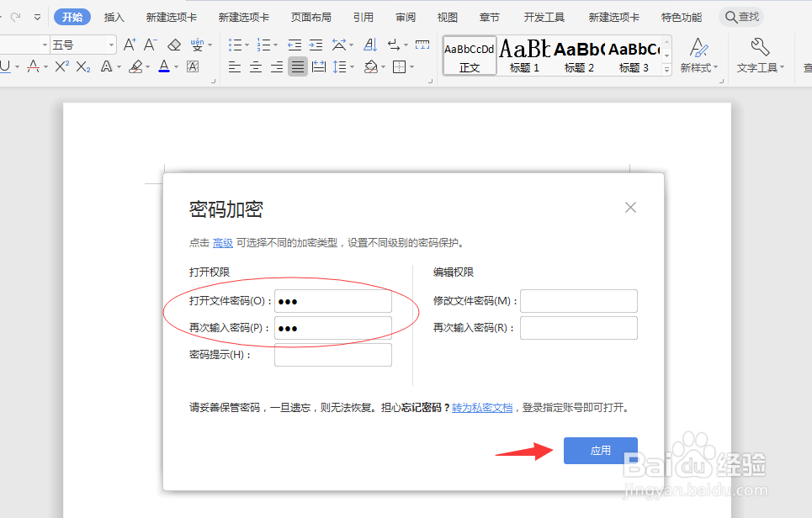Decrease font size with A- icon
Viewport: 812px width, 518px height.
point(150,45)
